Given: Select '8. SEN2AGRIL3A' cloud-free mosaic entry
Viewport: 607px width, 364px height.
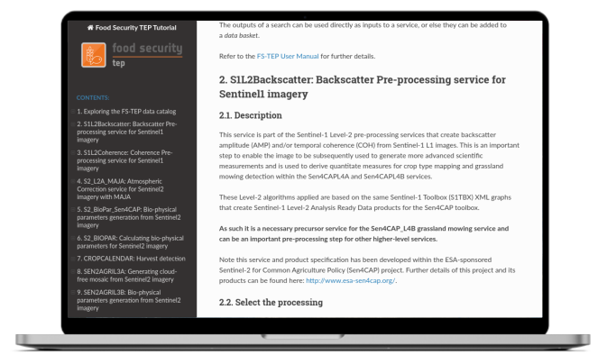Looking at the screenshot, I should (x=126, y=276).
